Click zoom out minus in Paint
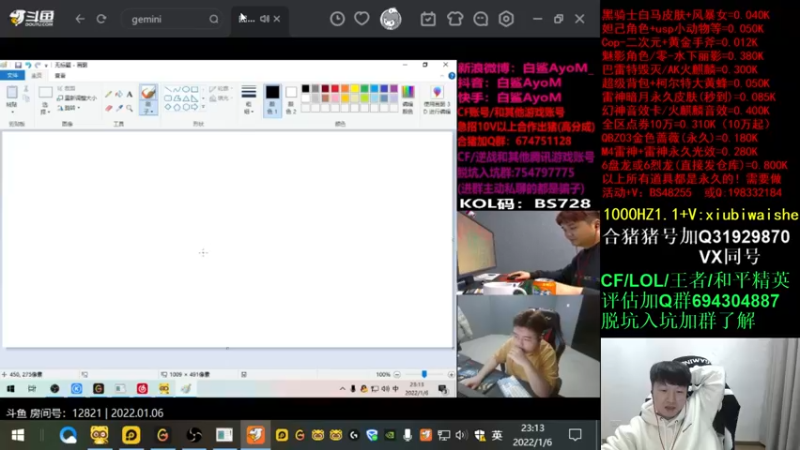This screenshot has height=450, width=800. [397, 374]
